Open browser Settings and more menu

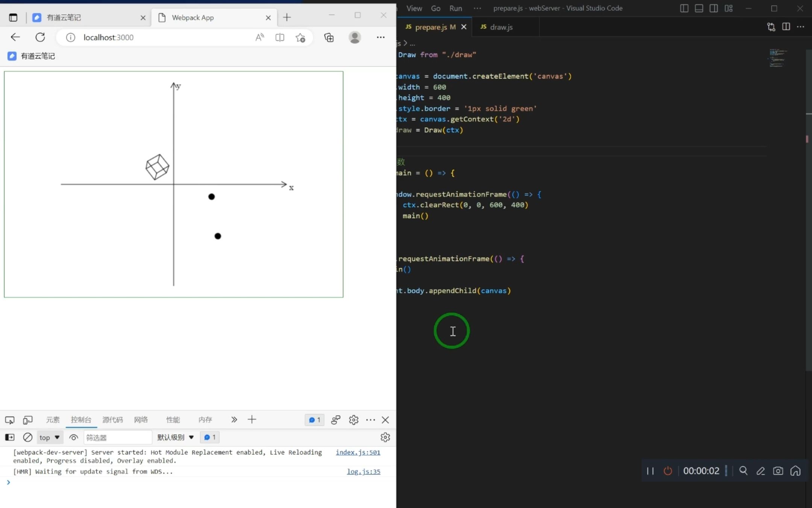pos(381,37)
